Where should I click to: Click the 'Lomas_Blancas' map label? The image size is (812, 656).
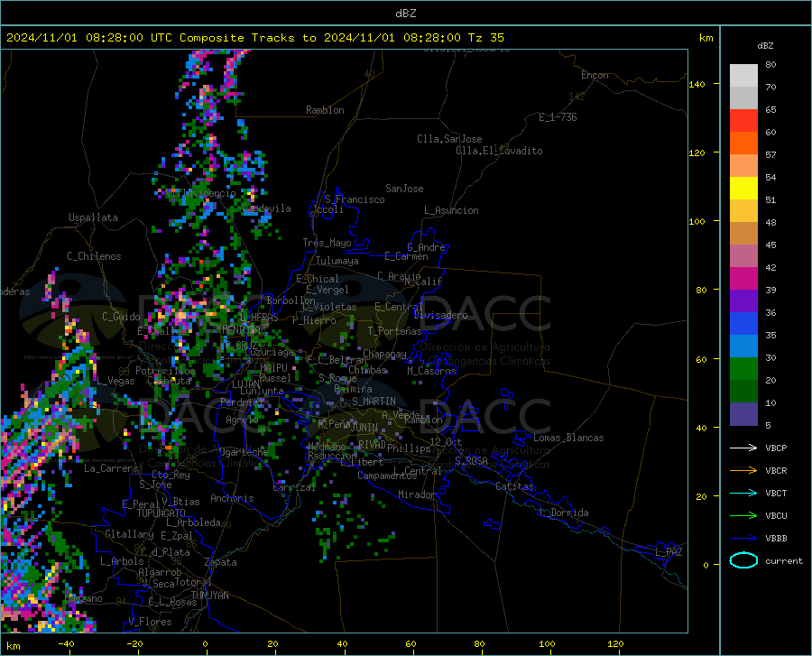(568, 438)
